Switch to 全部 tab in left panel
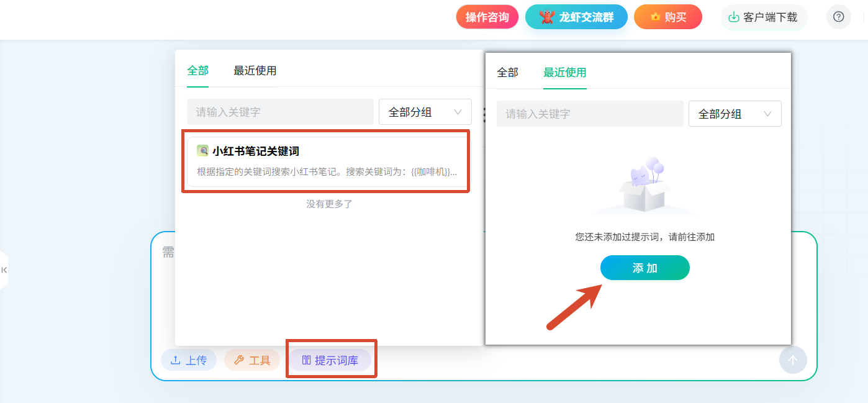This screenshot has width=868, height=403. [x=197, y=71]
